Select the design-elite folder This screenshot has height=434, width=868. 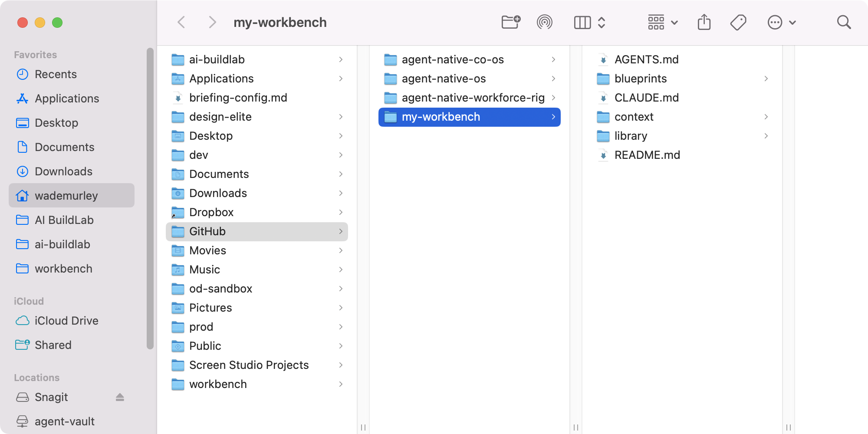(257, 117)
